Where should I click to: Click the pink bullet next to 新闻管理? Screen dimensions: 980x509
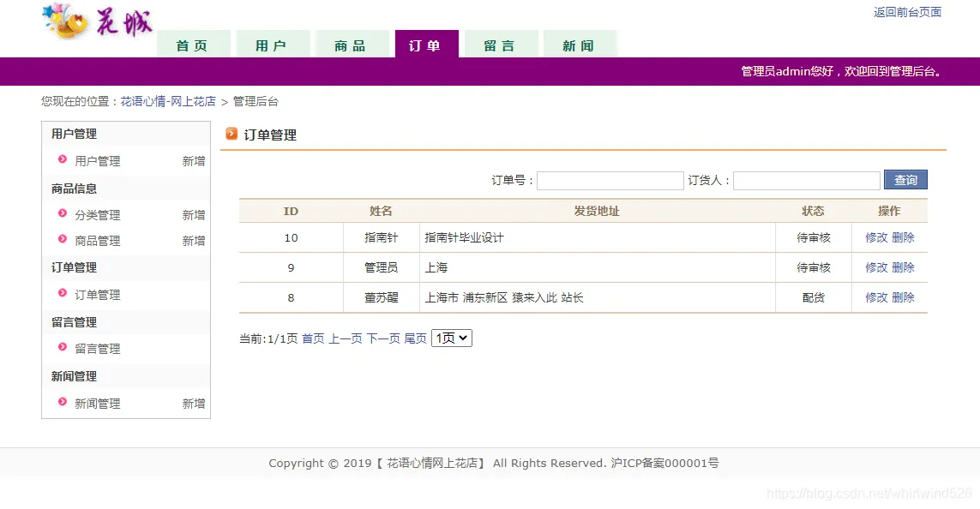click(x=63, y=402)
